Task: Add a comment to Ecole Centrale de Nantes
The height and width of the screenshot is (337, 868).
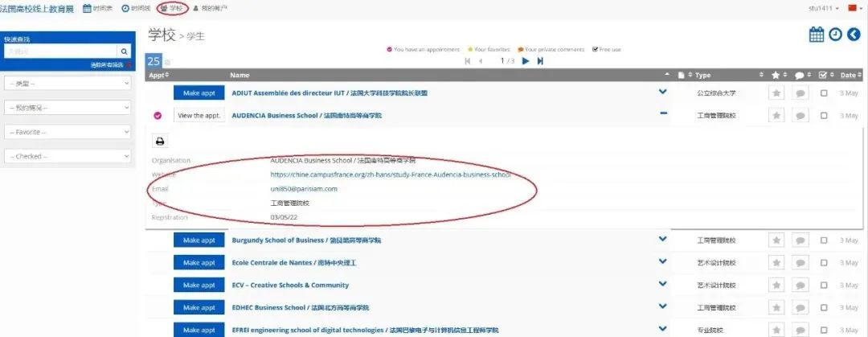Action: pyautogui.click(x=800, y=263)
